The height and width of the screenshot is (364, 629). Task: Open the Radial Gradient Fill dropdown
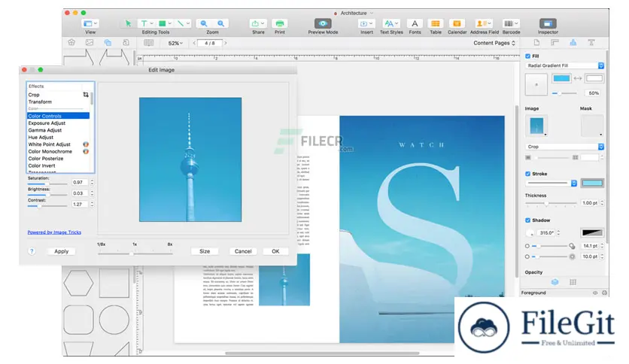click(x=564, y=65)
